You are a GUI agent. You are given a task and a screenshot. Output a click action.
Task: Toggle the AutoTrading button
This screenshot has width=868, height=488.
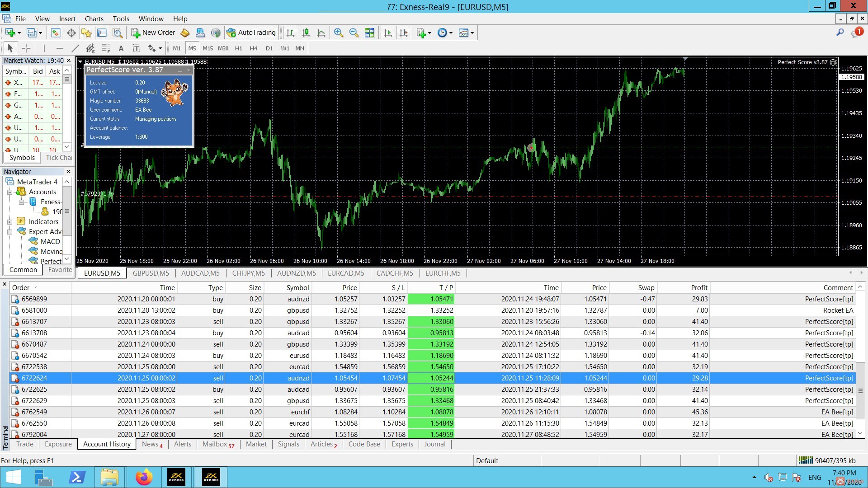(251, 33)
